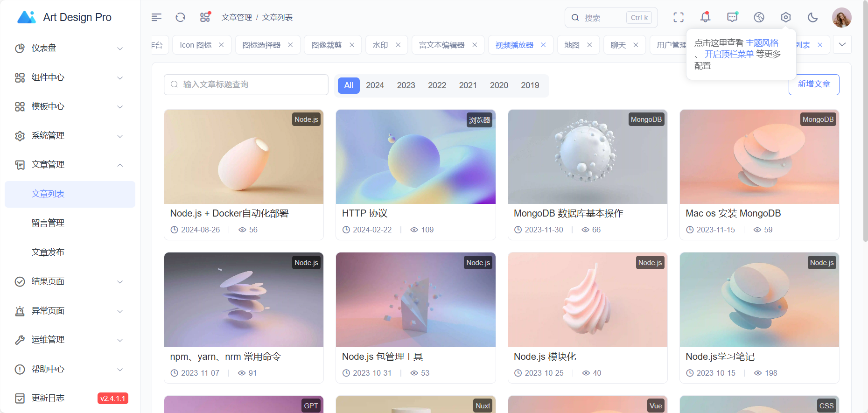Close the 水印 tab
Viewport: 868px width, 413px height.
pyautogui.click(x=398, y=45)
